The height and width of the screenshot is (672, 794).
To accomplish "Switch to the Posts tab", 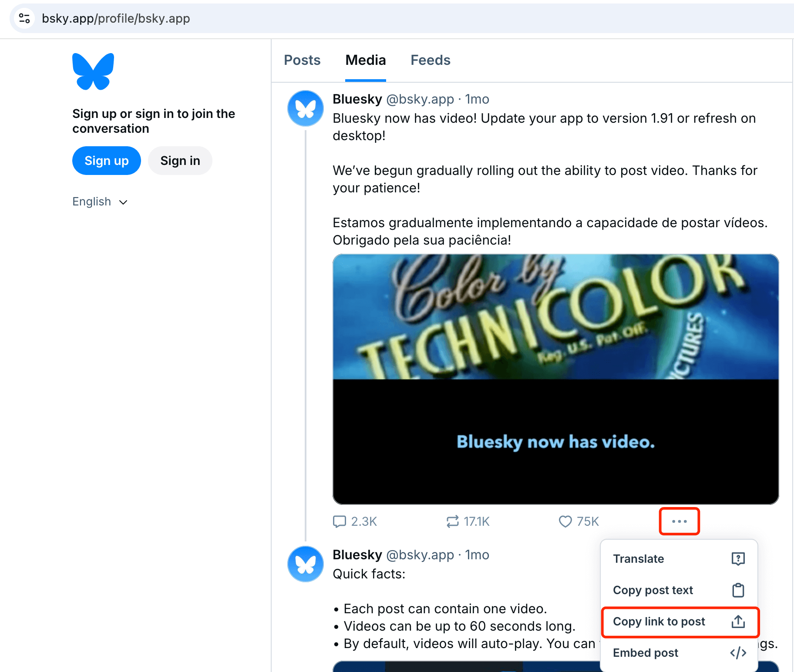I will [x=302, y=60].
